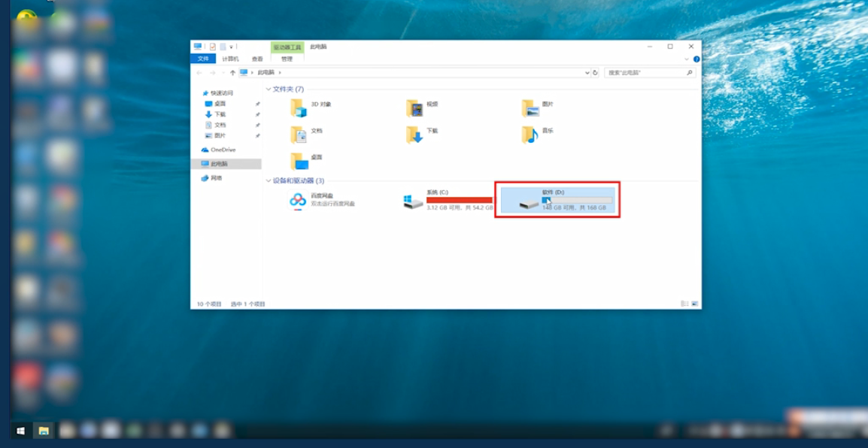Open the help question mark icon
This screenshot has height=448, width=868.
click(697, 59)
